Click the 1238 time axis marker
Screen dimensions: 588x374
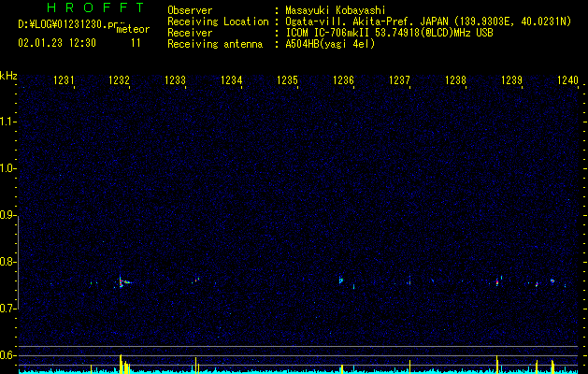coord(455,80)
